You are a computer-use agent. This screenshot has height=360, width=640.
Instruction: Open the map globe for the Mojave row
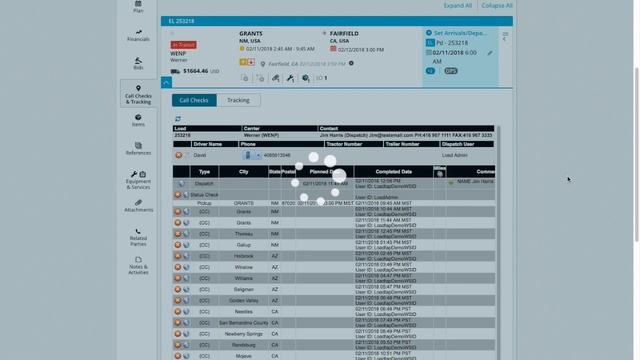tap(186, 356)
